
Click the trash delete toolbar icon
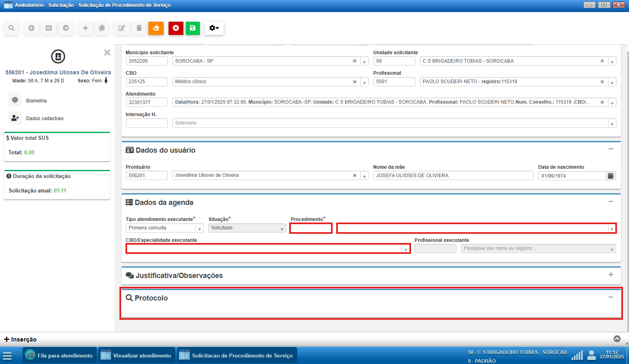click(139, 28)
